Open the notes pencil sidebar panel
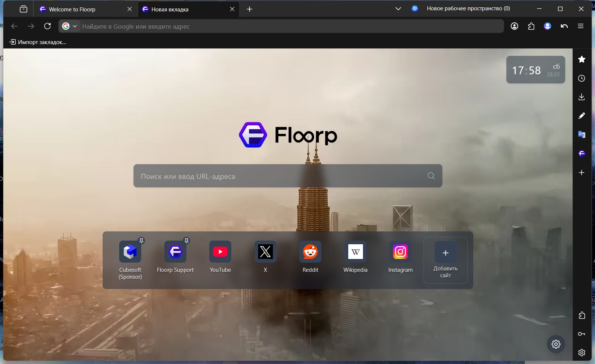The height and width of the screenshot is (364, 595). 581,116
